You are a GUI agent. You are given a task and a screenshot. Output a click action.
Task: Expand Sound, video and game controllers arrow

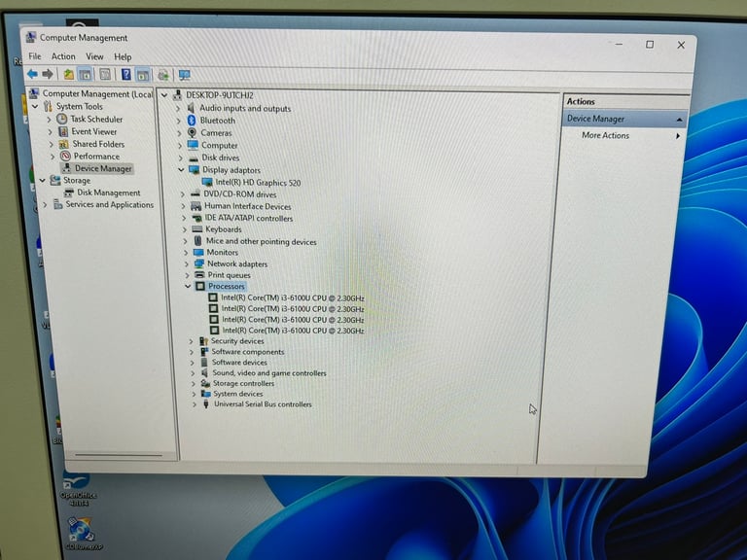tap(193, 373)
